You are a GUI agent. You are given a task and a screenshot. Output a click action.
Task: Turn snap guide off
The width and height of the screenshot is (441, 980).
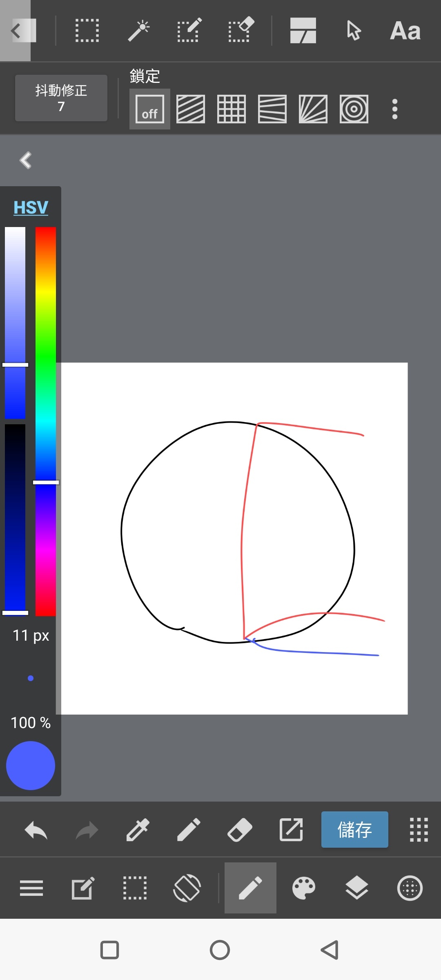coord(150,109)
